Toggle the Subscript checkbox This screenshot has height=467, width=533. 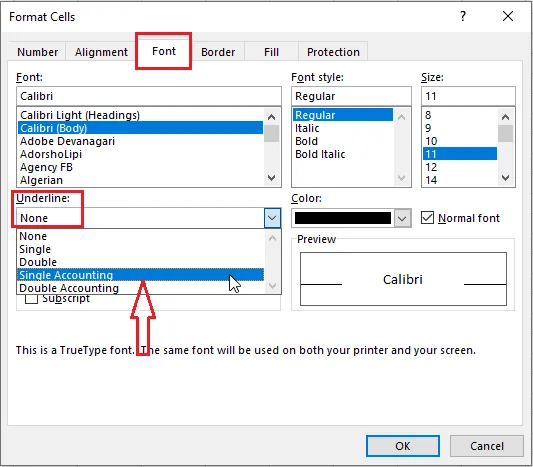(31, 299)
